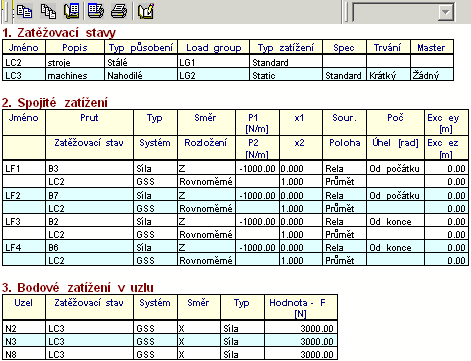Select node N8 in the point load table

(x=24, y=354)
